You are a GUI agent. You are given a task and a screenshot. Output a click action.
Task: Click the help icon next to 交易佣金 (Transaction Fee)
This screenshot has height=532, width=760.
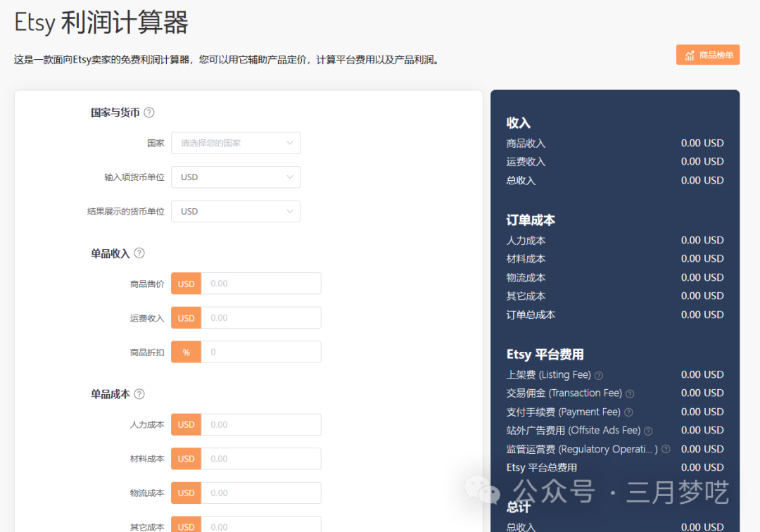pyautogui.click(x=630, y=394)
